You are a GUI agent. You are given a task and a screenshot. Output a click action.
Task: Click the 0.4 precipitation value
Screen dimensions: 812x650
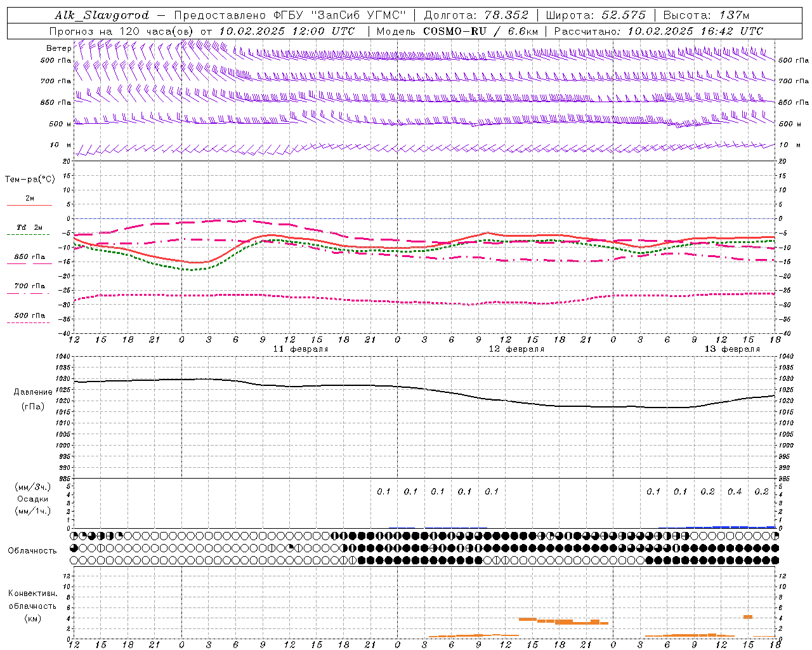pyautogui.click(x=735, y=492)
